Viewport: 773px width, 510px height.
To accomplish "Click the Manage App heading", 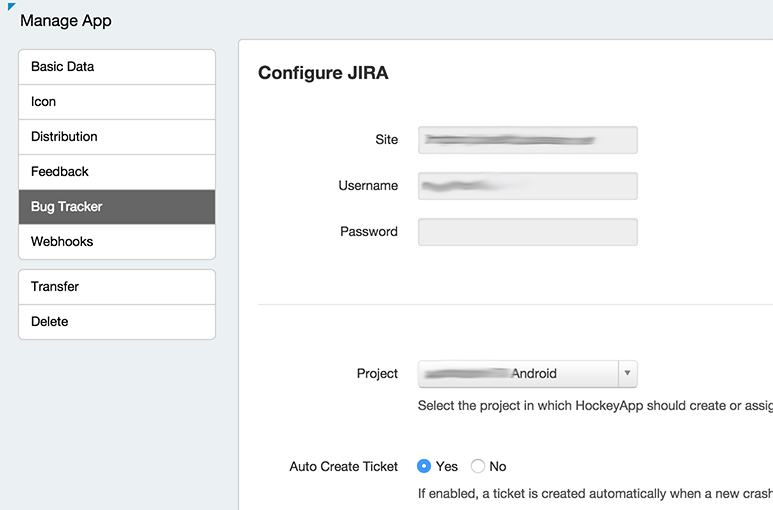I will [x=66, y=21].
